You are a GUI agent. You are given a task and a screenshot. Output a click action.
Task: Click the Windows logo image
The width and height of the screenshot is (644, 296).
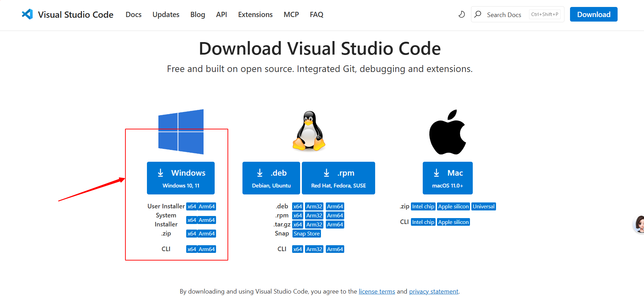pos(181,132)
